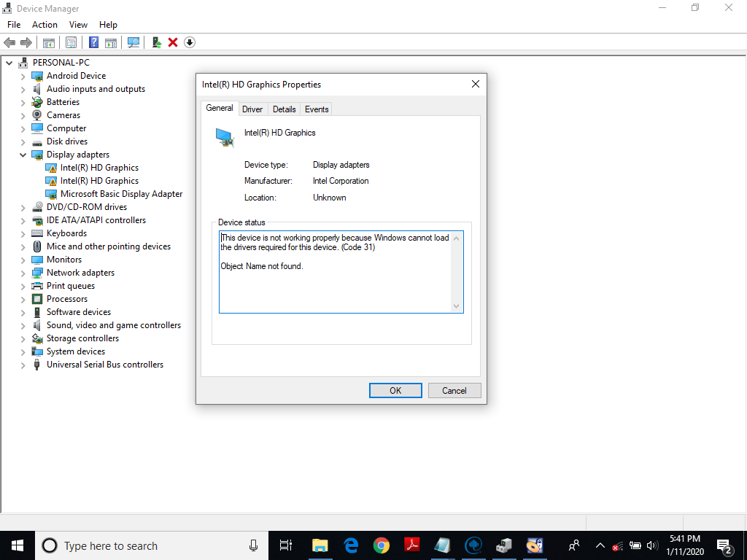Open the Action menu
Viewport: 747px width, 560px height.
click(x=44, y=25)
